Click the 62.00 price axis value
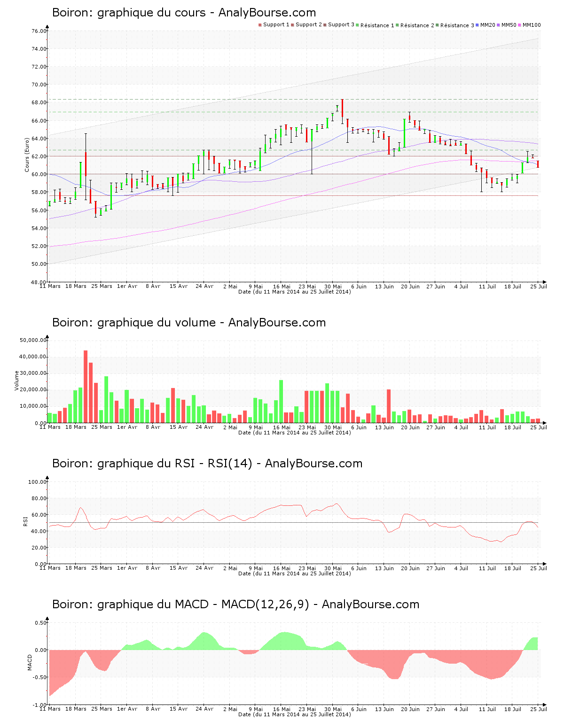 39,156
